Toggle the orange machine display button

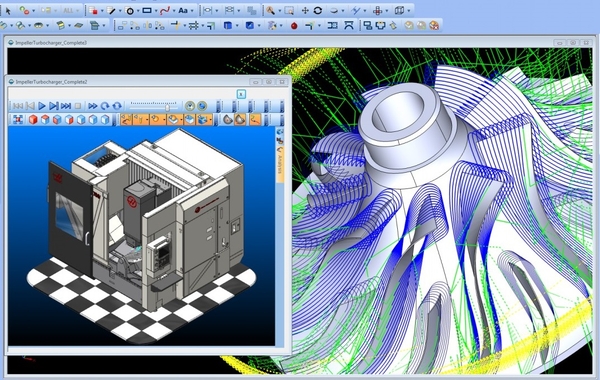tap(202, 120)
